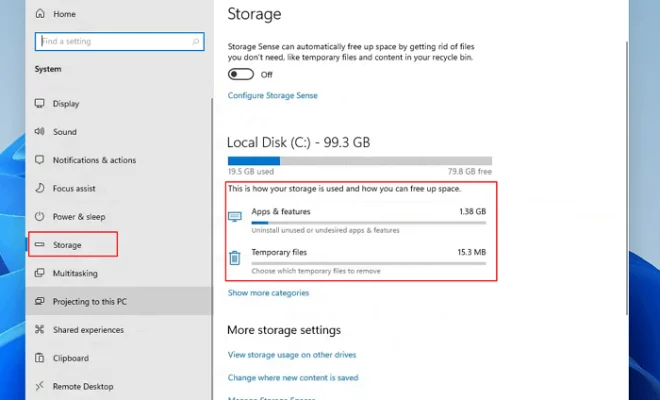Click the Focus assist moon icon
The height and width of the screenshot is (400, 660).
(x=40, y=188)
